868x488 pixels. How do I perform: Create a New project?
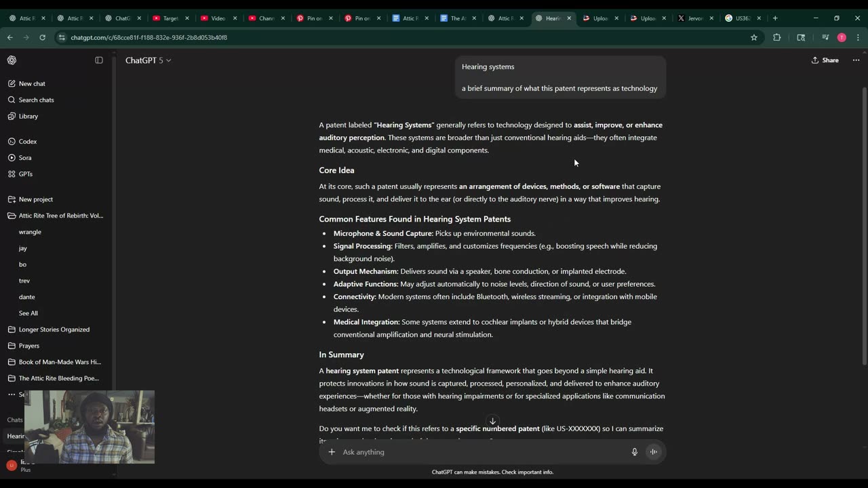coord(36,199)
